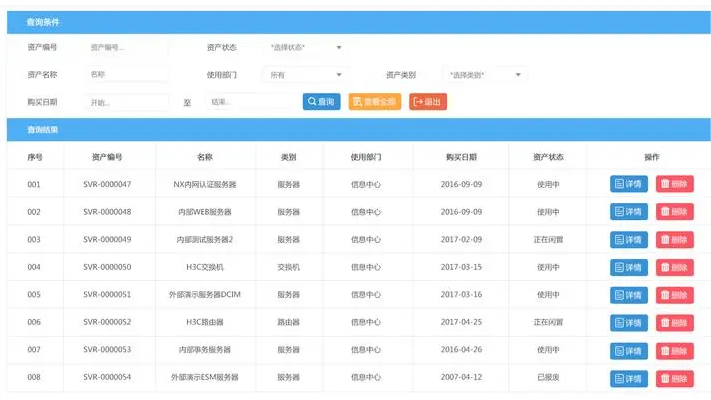Open 详情 for 内部事务服务器 row
This screenshot has height=400, width=711.
629,351
